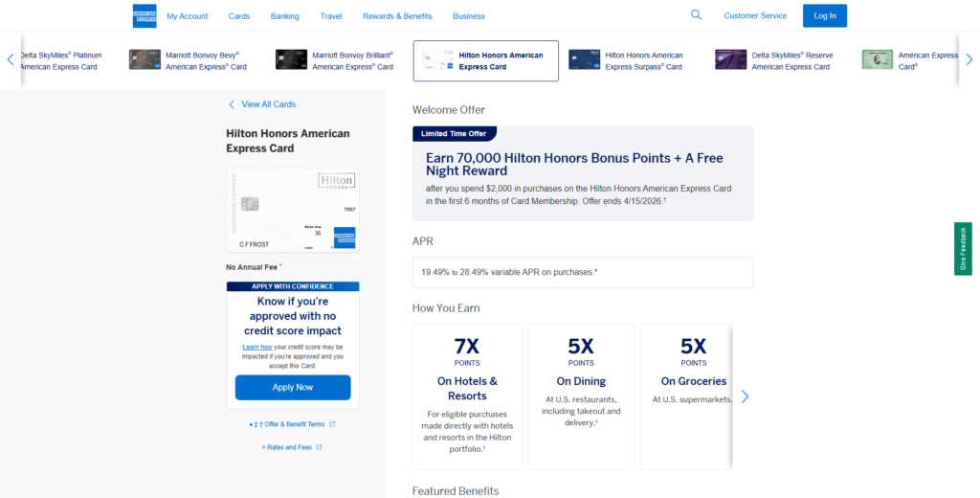Click external link icon after Rates and Fees

(x=320, y=447)
